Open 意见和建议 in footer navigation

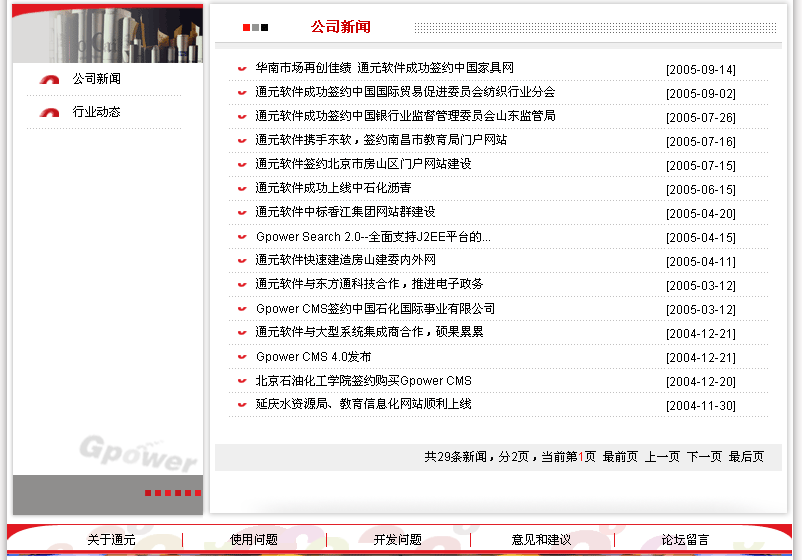tap(541, 540)
